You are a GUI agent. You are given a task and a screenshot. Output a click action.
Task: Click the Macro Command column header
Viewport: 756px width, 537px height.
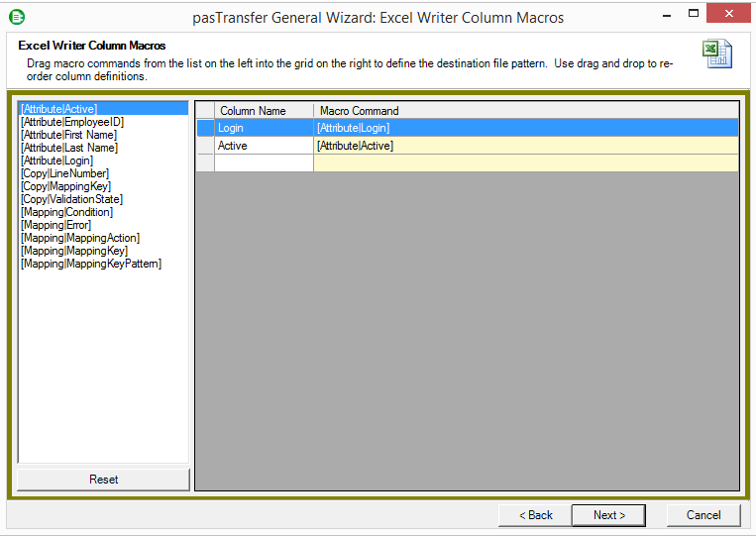point(525,111)
